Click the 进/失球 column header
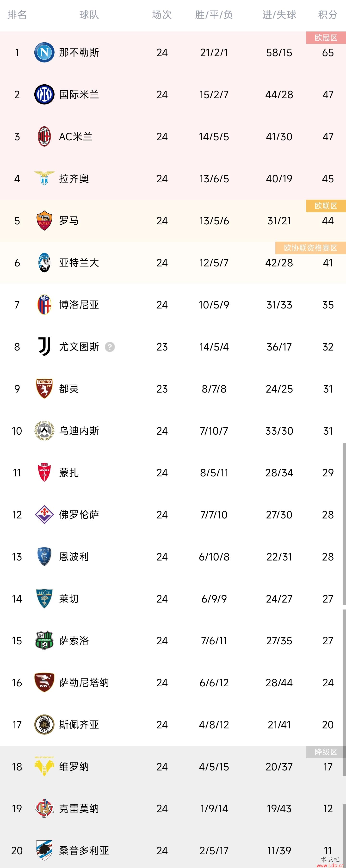Image resolution: width=346 pixels, height=868 pixels. click(279, 14)
